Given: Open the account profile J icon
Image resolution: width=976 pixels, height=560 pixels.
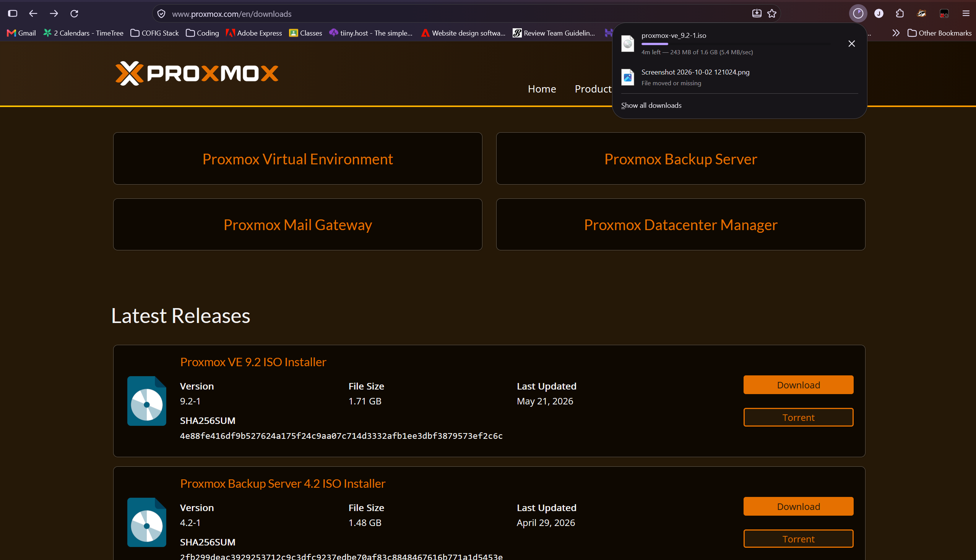Looking at the screenshot, I should point(879,13).
